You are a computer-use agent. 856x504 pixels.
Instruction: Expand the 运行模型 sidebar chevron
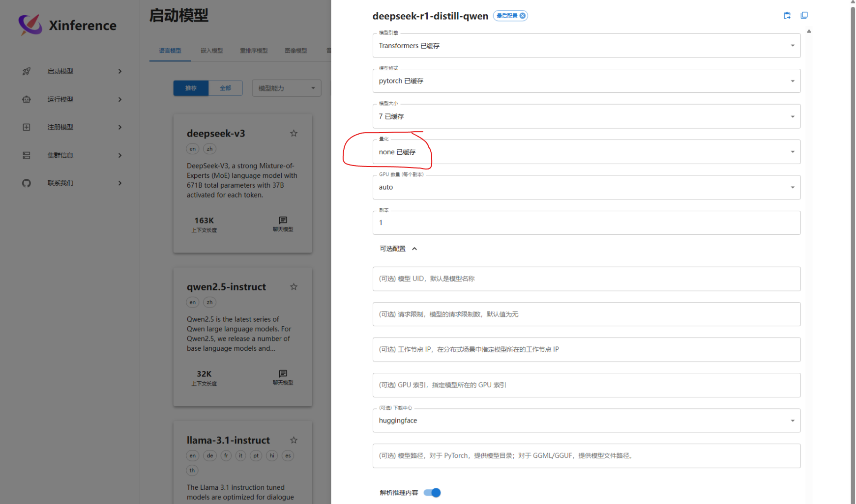(120, 99)
